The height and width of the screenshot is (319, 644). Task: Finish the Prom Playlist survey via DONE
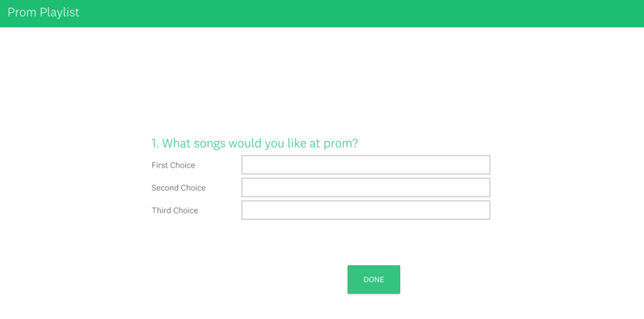[374, 280]
